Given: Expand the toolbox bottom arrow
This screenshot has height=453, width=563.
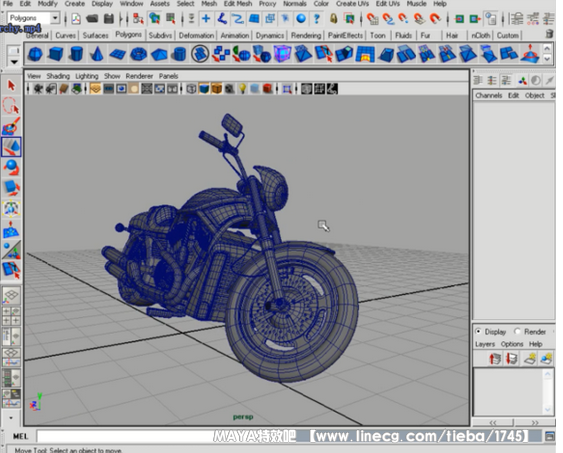Looking at the screenshot, I should click(x=11, y=418).
